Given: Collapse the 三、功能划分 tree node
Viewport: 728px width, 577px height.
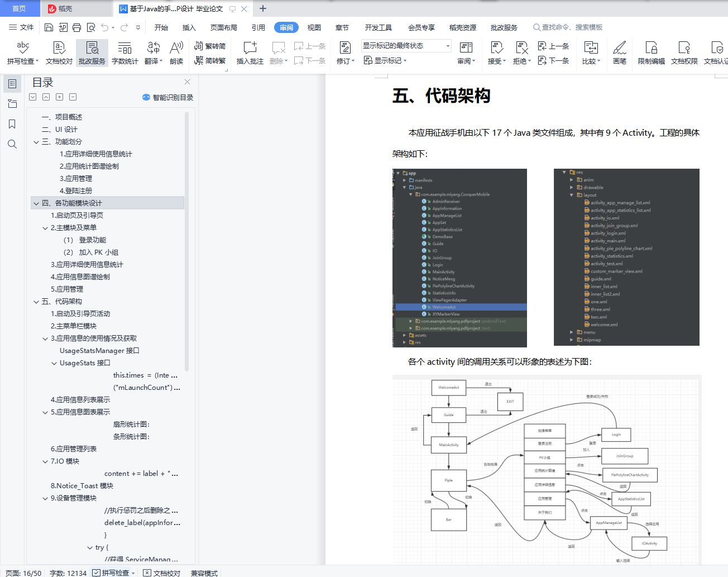Looking at the screenshot, I should [x=36, y=142].
